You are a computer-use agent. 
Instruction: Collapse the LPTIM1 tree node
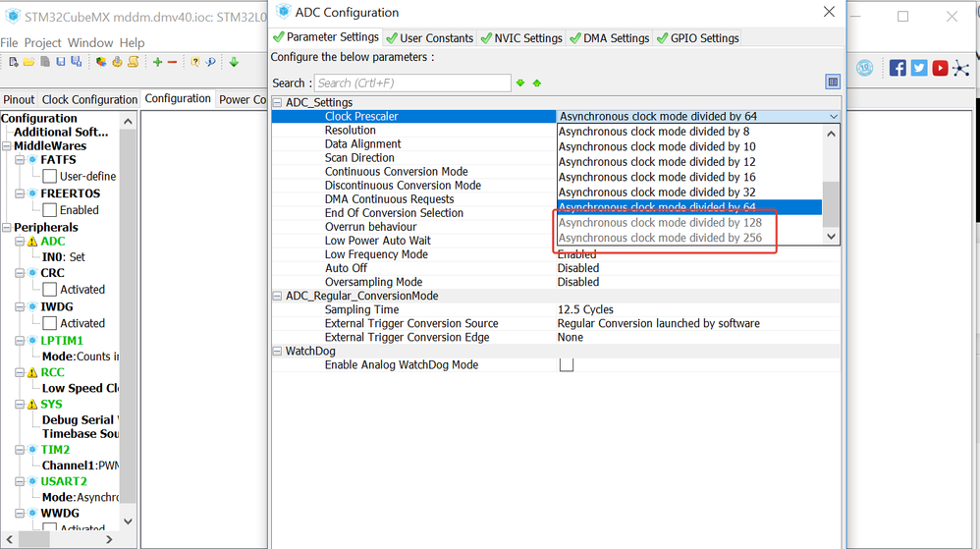(x=20, y=341)
